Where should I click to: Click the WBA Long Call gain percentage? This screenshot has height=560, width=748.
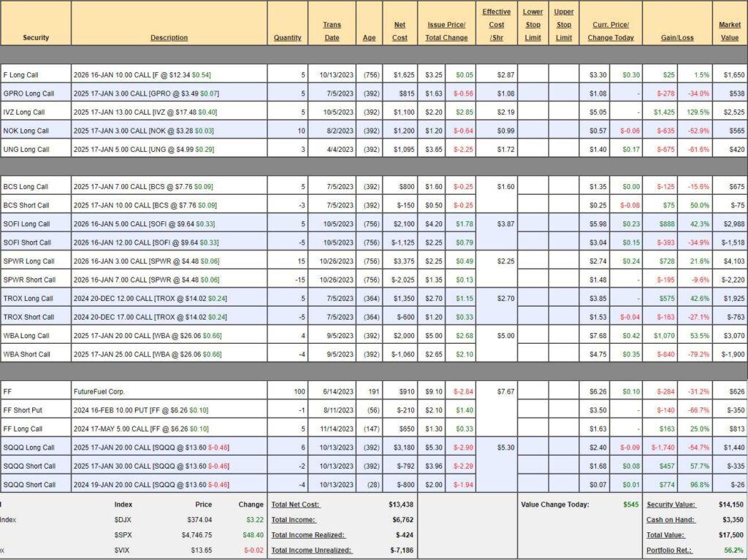click(698, 336)
